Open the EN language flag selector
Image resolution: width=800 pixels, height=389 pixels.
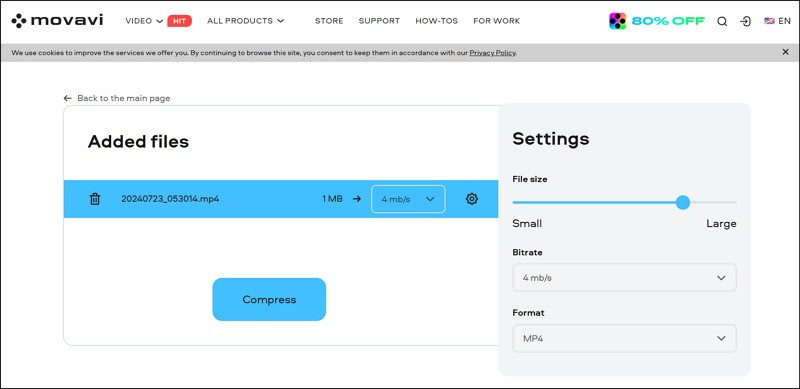[x=777, y=21]
